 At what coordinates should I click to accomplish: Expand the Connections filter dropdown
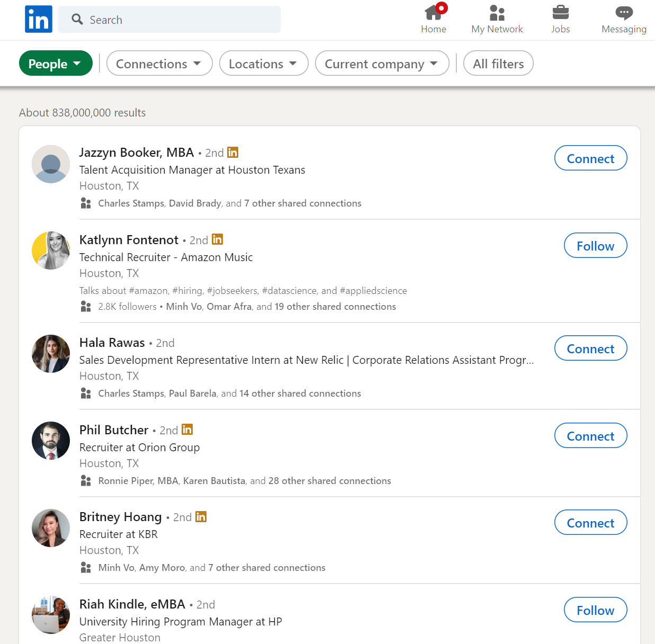pyautogui.click(x=159, y=63)
